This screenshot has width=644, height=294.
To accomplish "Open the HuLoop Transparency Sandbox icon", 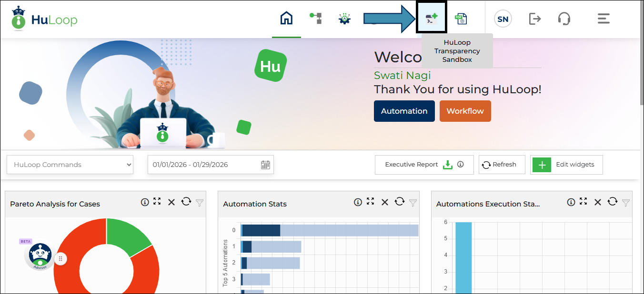I will [432, 19].
